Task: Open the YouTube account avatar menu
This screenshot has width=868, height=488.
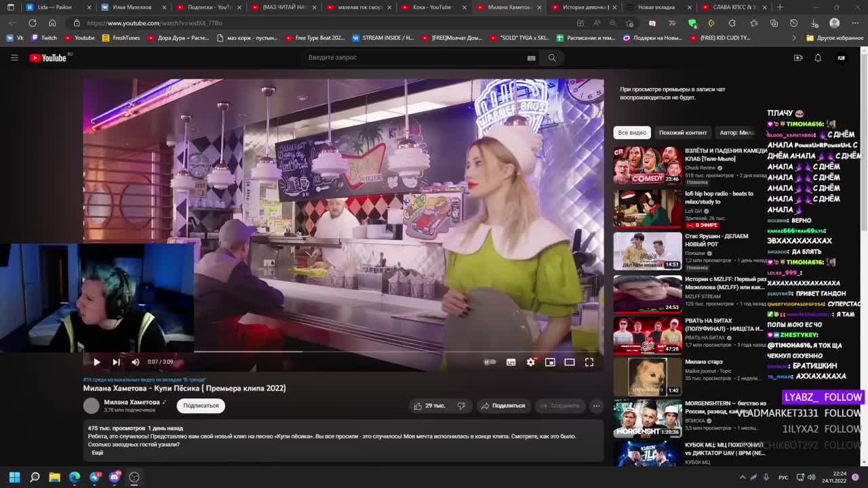Action: pyautogui.click(x=842, y=58)
